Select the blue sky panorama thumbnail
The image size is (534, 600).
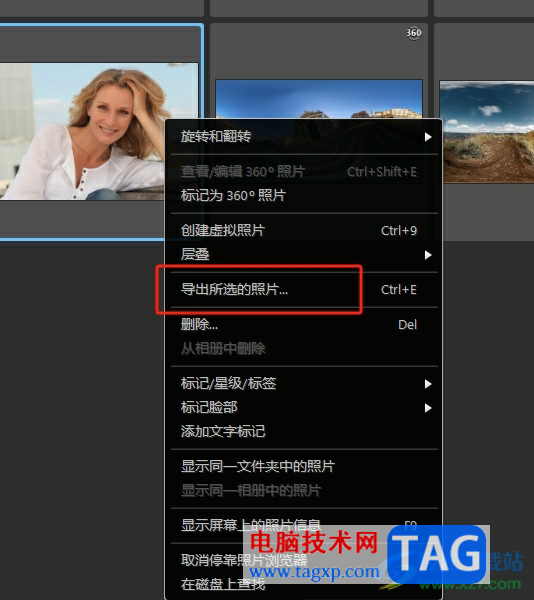[319, 99]
